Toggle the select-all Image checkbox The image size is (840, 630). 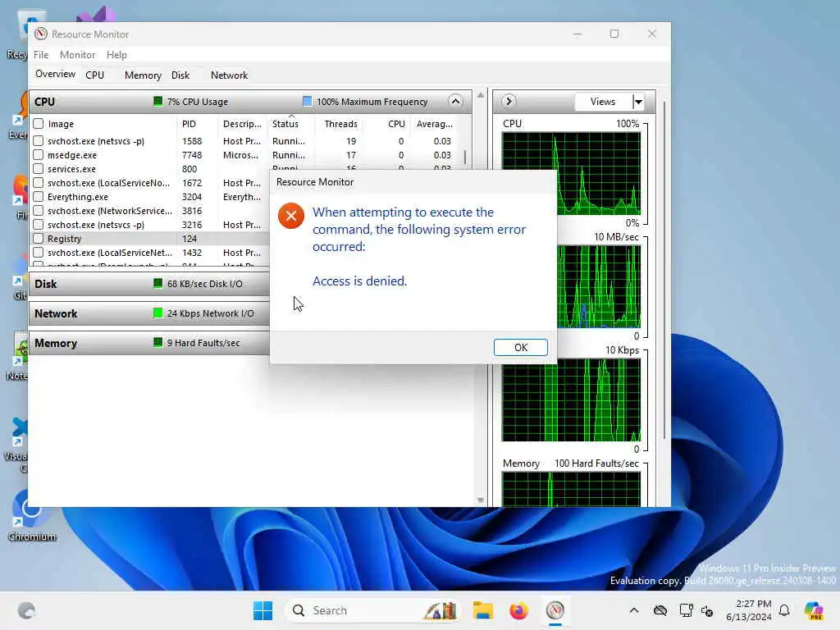coord(38,124)
